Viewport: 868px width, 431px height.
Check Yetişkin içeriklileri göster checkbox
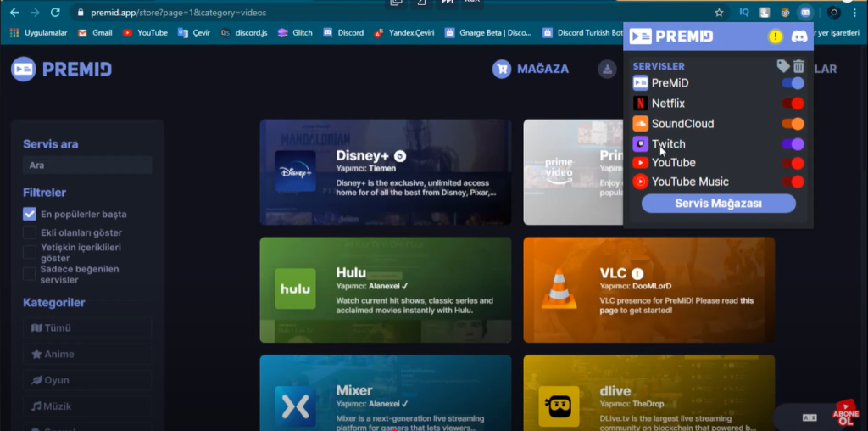(x=30, y=253)
